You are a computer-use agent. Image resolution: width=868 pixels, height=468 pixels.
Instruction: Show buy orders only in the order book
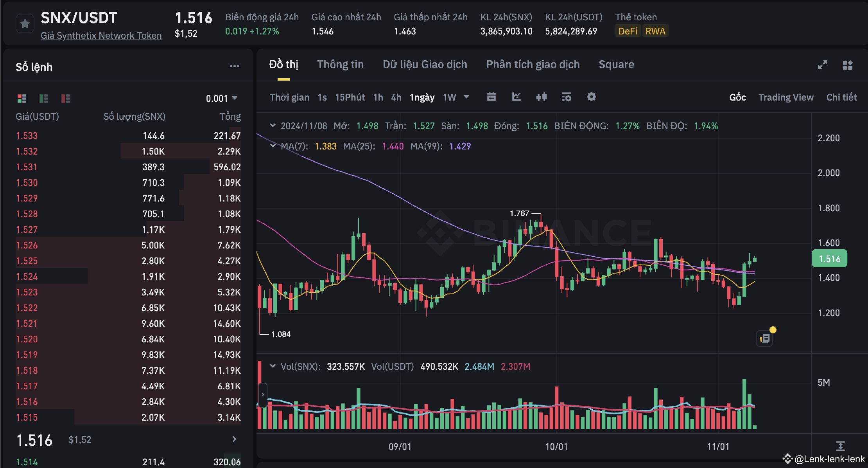coord(43,99)
